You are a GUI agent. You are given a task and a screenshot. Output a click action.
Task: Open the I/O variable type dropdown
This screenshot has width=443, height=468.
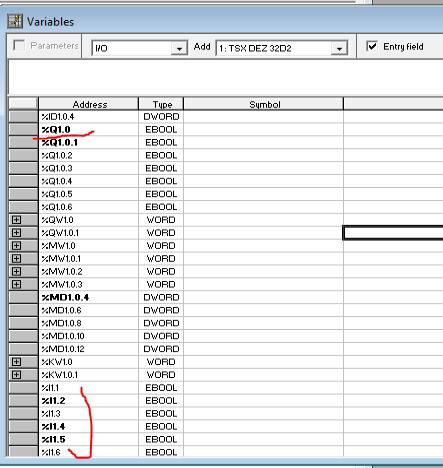click(x=179, y=49)
